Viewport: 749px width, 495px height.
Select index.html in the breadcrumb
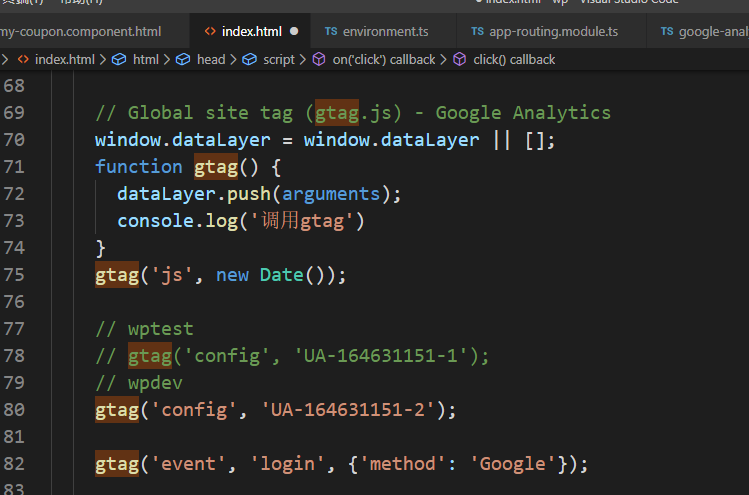pos(64,60)
